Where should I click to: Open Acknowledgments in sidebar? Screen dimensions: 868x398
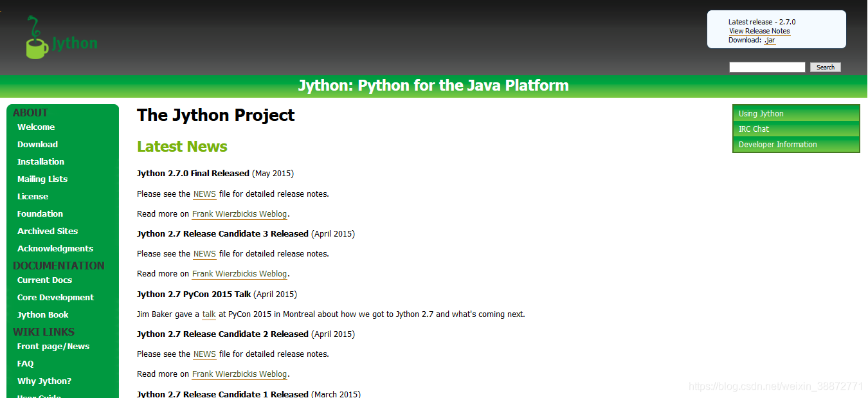[55, 249]
